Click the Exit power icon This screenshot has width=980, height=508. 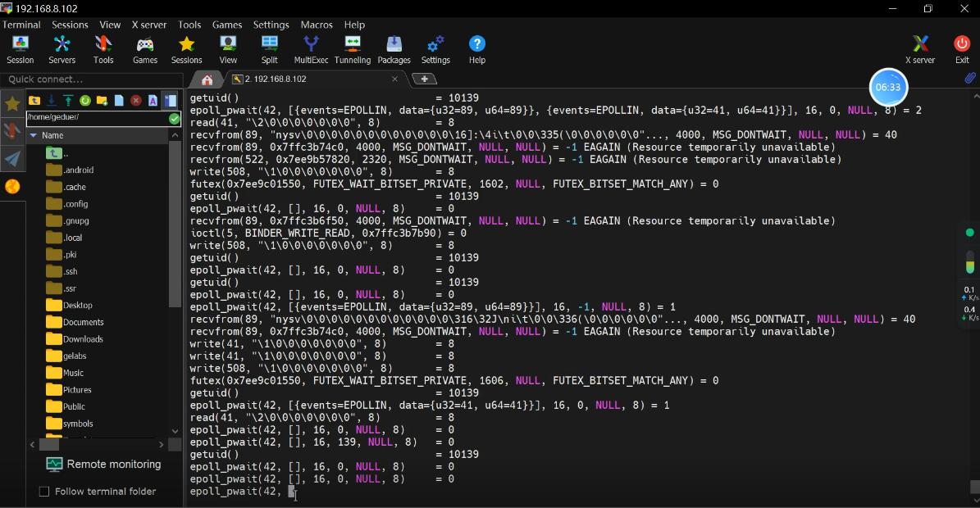click(x=962, y=49)
